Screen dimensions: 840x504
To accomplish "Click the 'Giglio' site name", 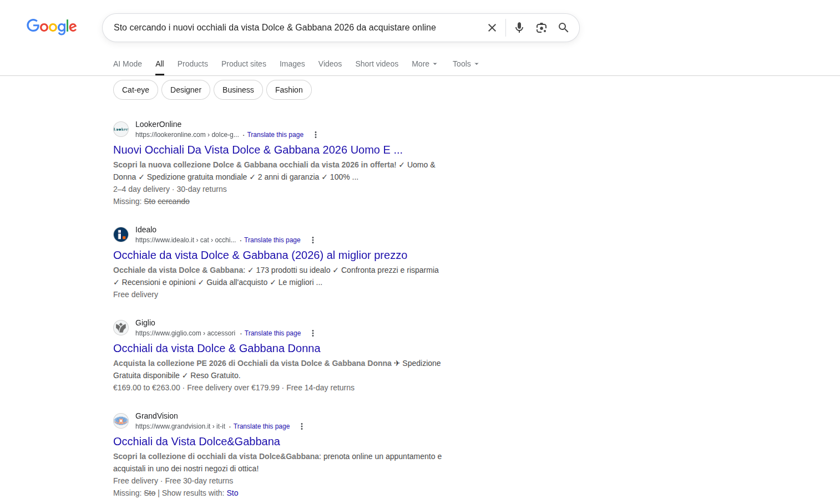I will pos(145,323).
